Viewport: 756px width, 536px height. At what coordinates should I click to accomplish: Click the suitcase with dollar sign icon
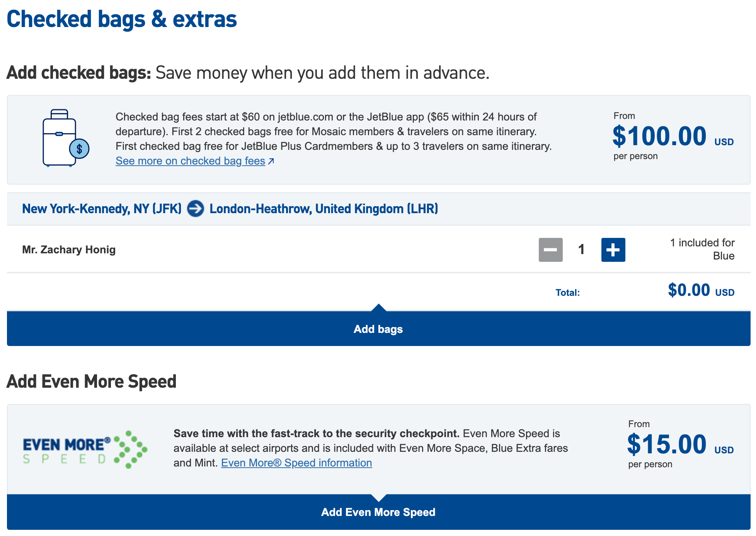[x=65, y=138]
